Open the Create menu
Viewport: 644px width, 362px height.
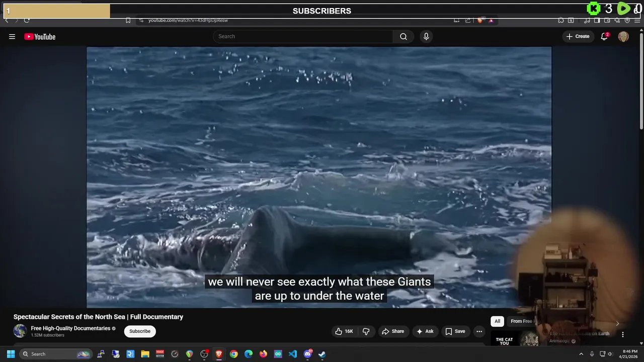(x=578, y=36)
